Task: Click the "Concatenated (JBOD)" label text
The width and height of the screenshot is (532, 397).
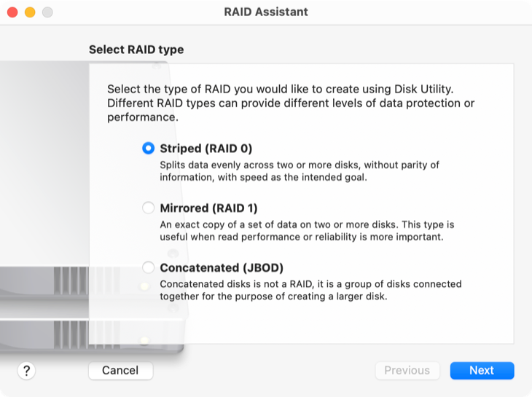Action: click(222, 267)
